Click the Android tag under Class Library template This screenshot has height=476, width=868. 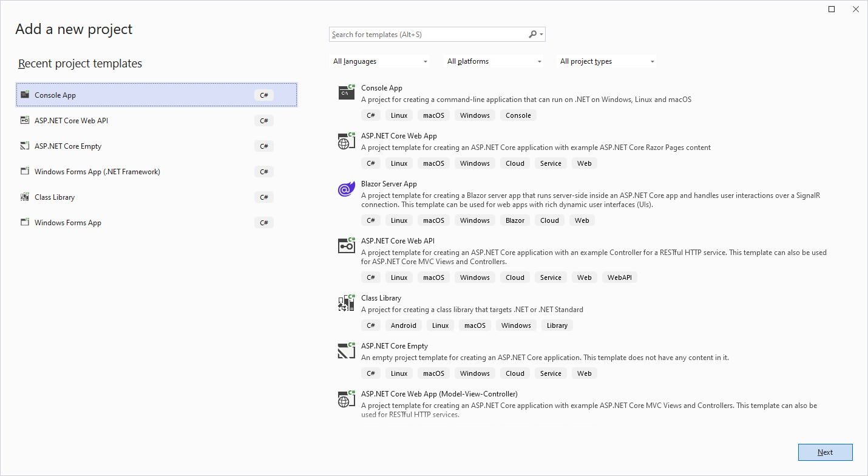404,325
